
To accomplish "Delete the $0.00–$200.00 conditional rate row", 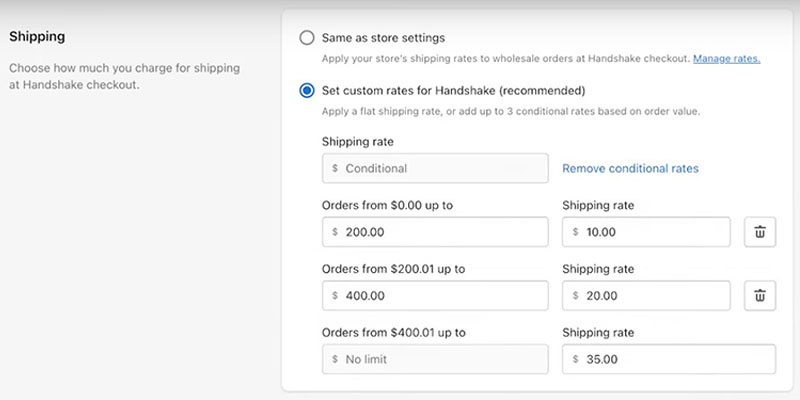I will [759, 232].
